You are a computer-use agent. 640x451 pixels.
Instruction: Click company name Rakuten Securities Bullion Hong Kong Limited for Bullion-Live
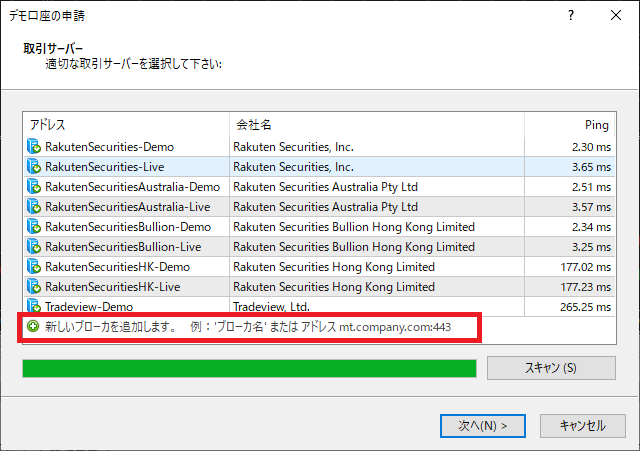(x=354, y=247)
